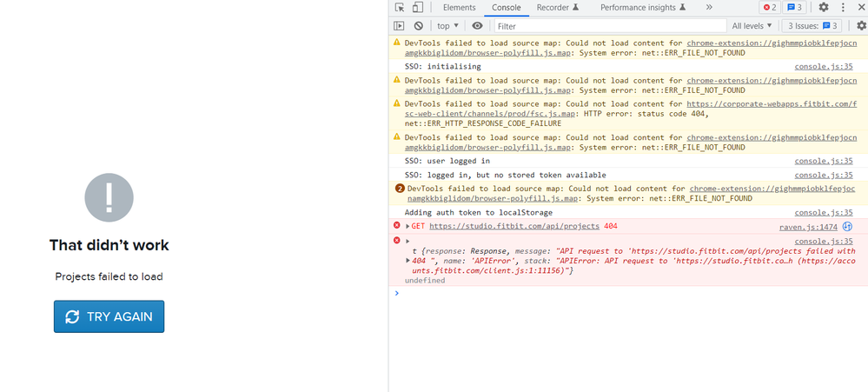
Task: Open console.js:35 link beside no stored token
Action: click(x=824, y=175)
